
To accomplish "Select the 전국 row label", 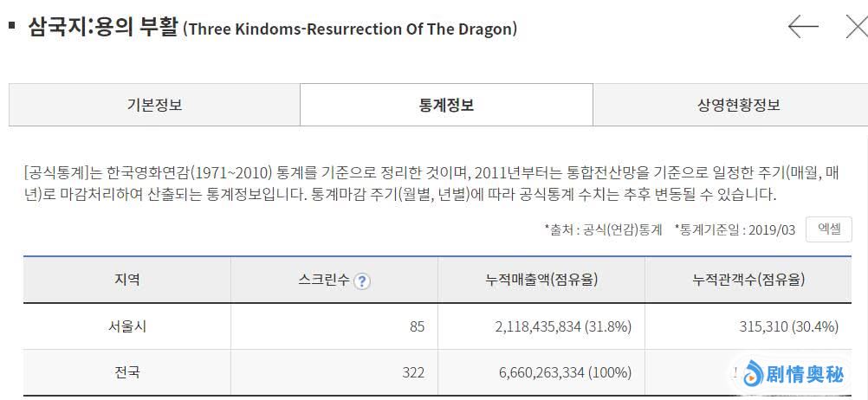I will (126, 372).
